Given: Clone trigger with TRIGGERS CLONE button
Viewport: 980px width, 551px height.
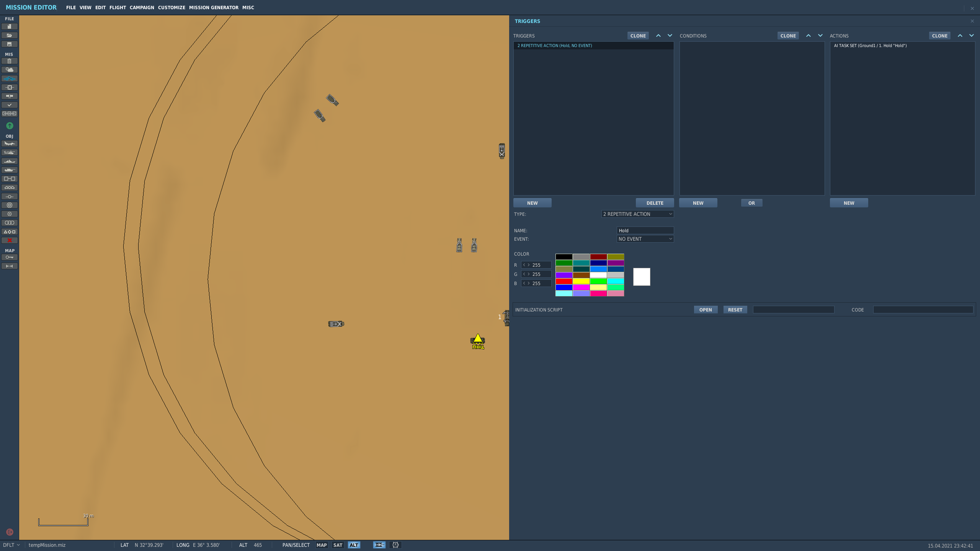Looking at the screenshot, I should pos(638,36).
